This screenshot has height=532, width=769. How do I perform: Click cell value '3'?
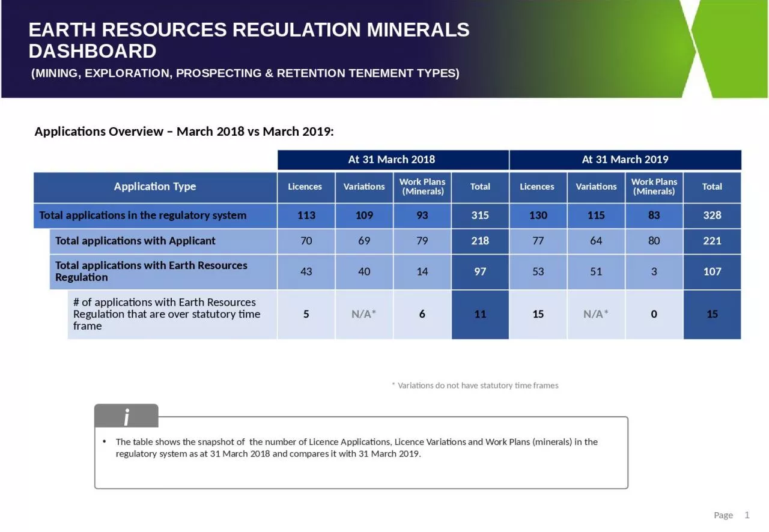tap(654, 272)
